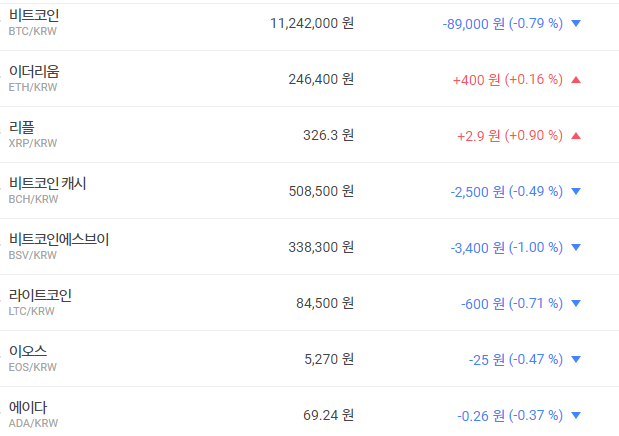Click the down arrow in the ADA row
This screenshot has width=619, height=436.
pos(575,415)
